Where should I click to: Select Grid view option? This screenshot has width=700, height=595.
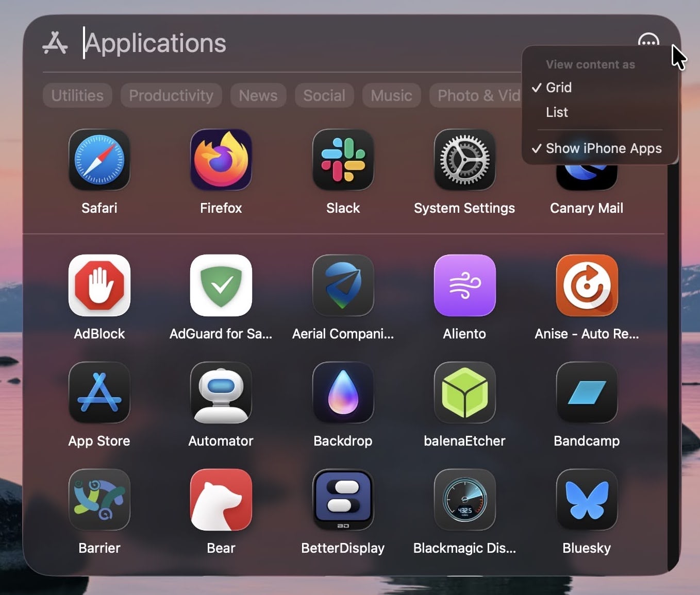tap(559, 88)
